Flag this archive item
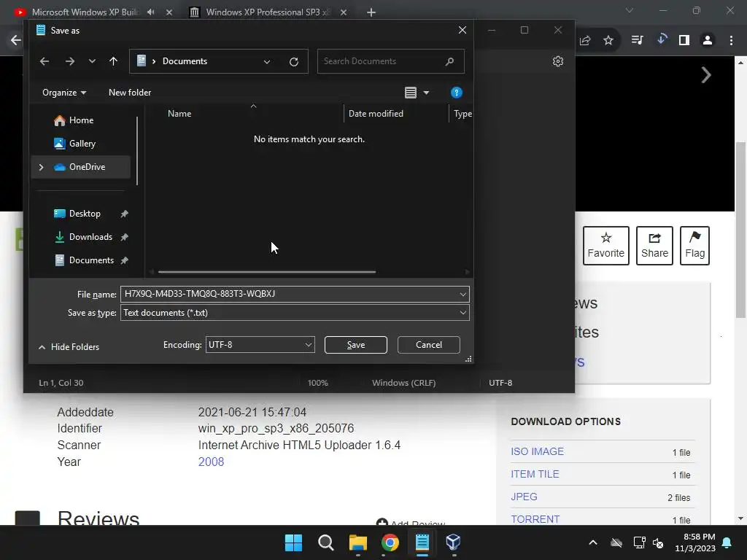The width and height of the screenshot is (747, 560). click(694, 245)
